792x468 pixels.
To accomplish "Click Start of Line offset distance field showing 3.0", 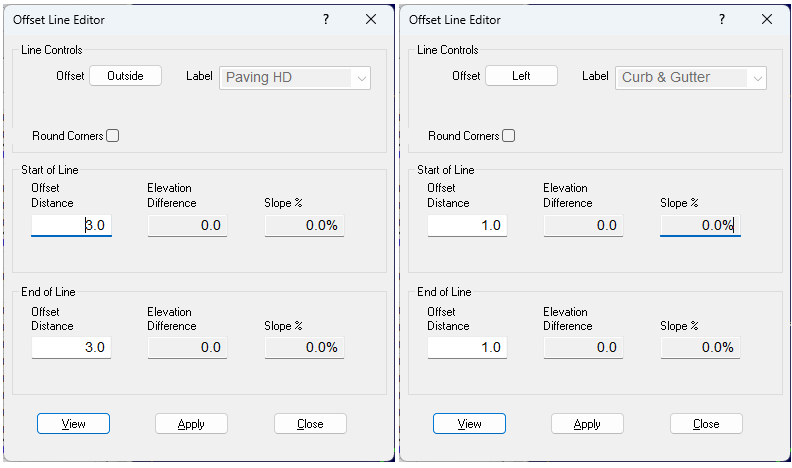I will [71, 226].
